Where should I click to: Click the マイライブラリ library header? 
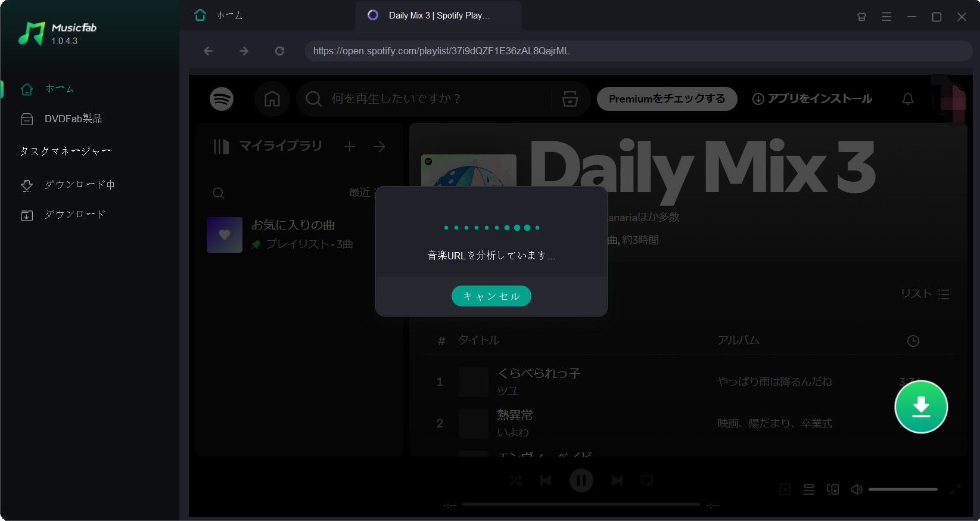point(268,146)
